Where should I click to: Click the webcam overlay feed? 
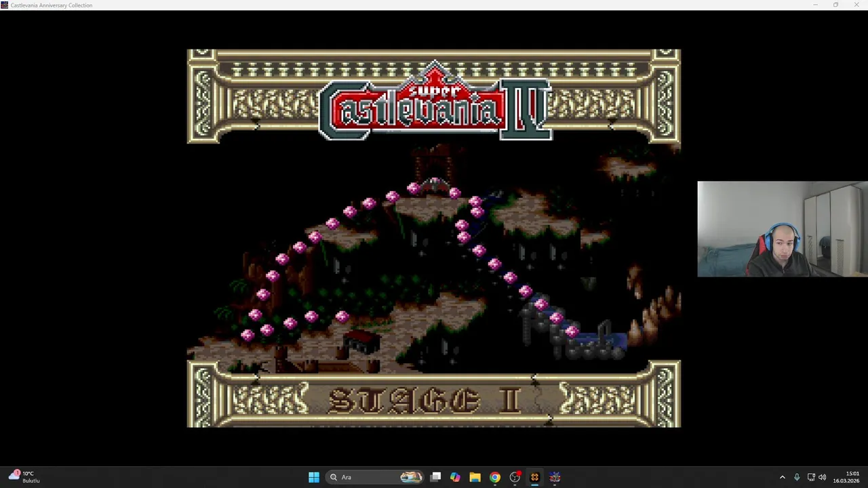click(783, 229)
